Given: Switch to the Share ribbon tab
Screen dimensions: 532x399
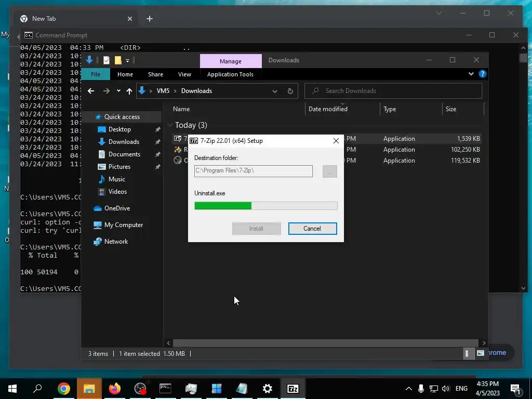Looking at the screenshot, I should click(x=155, y=74).
